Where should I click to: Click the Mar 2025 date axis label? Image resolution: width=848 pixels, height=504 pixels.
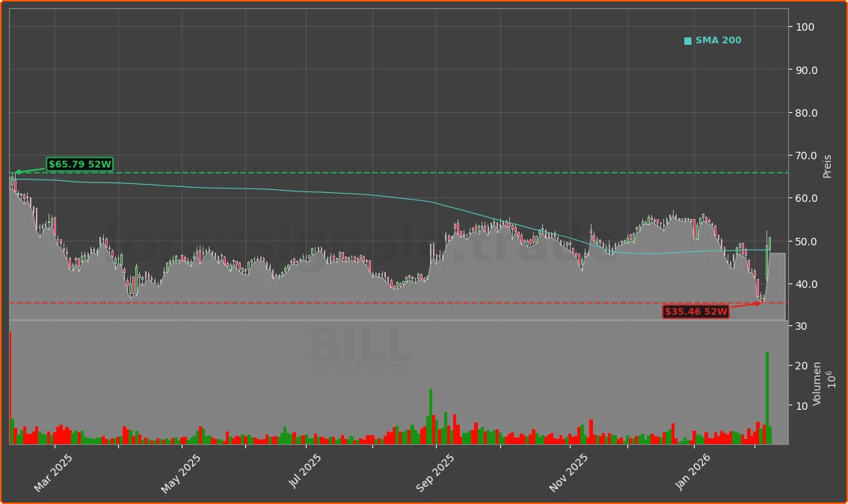pyautogui.click(x=54, y=473)
